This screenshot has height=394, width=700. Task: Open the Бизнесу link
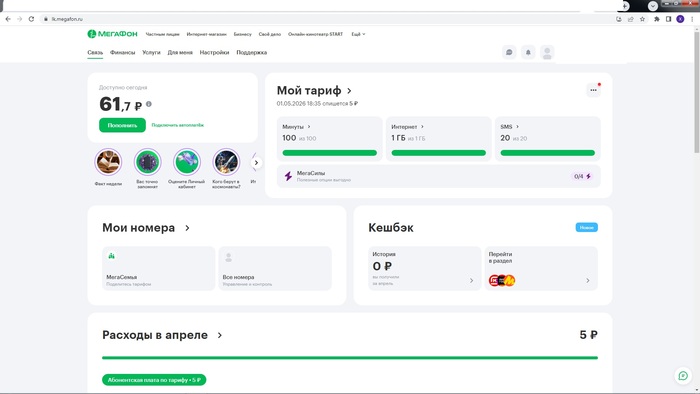click(242, 34)
